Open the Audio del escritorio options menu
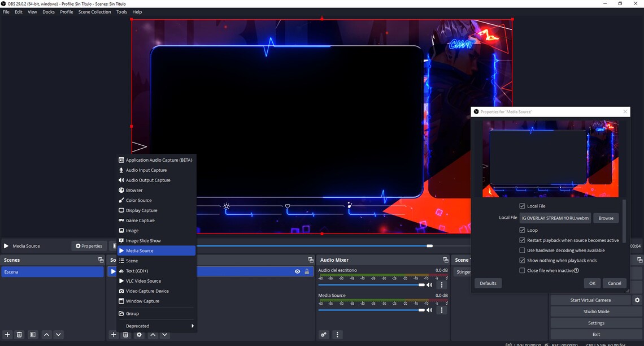The width and height of the screenshot is (644, 346). (441, 284)
